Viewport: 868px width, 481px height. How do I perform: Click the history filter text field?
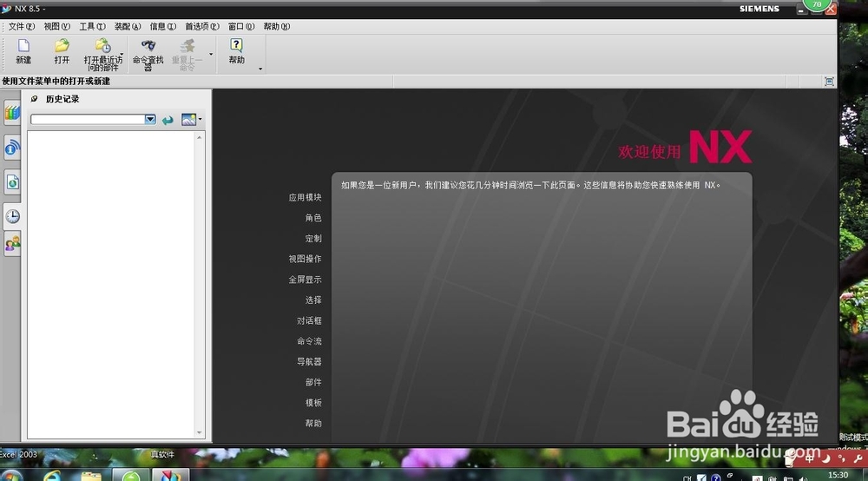[88, 120]
